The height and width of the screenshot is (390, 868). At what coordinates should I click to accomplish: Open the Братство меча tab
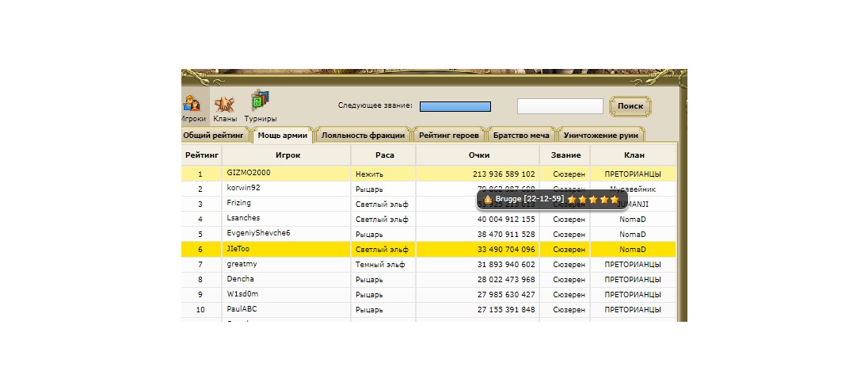[x=520, y=136]
